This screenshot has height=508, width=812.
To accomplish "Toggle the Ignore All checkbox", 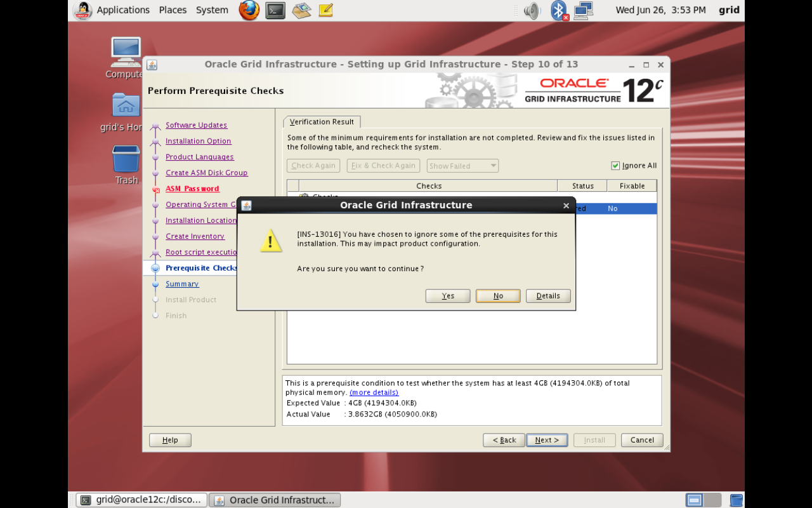I will pos(615,166).
